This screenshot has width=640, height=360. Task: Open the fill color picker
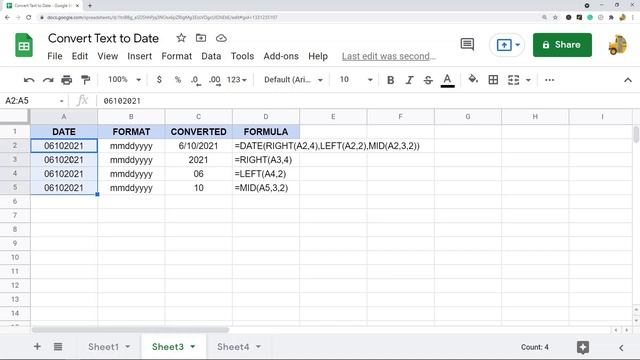473,79
